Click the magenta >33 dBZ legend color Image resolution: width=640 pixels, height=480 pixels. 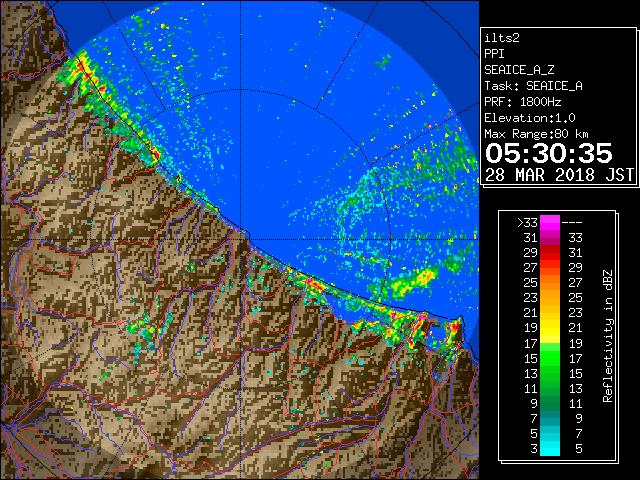point(550,222)
